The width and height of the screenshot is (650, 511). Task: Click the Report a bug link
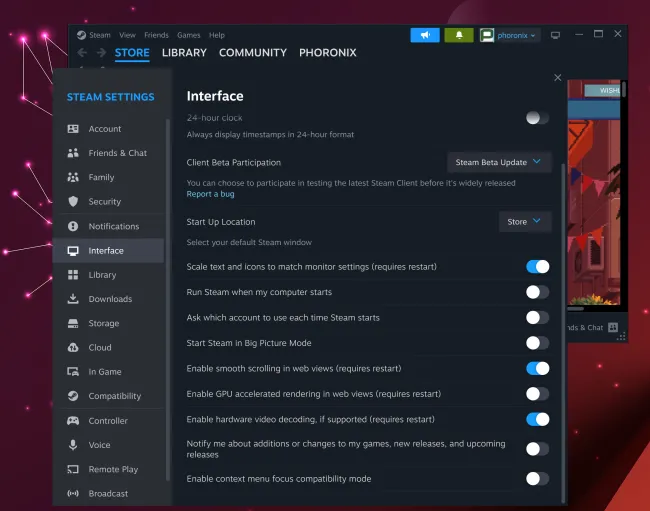pyautogui.click(x=210, y=194)
